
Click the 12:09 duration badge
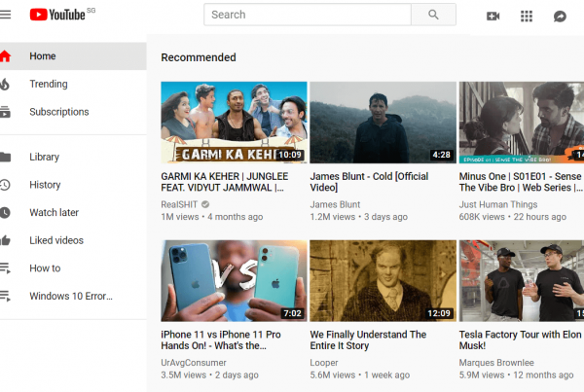(x=439, y=313)
